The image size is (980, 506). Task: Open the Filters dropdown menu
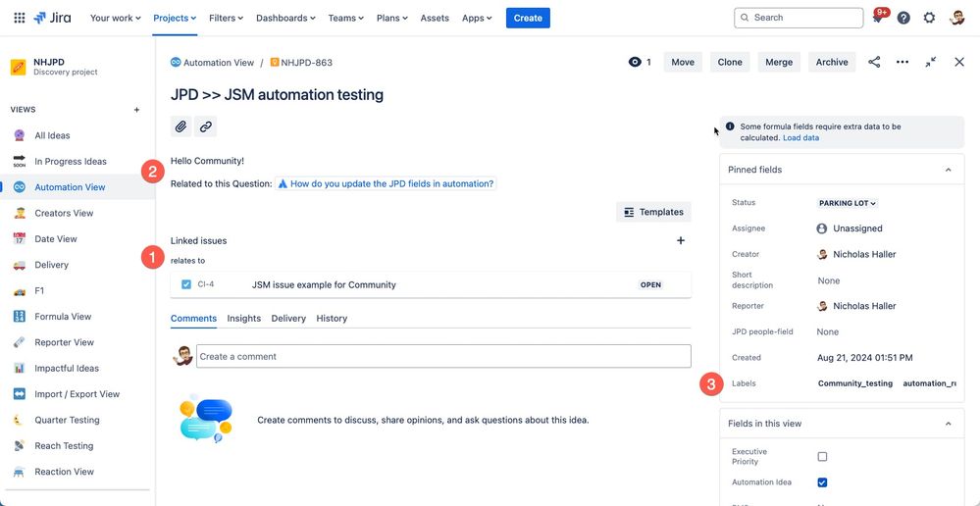[x=227, y=18]
